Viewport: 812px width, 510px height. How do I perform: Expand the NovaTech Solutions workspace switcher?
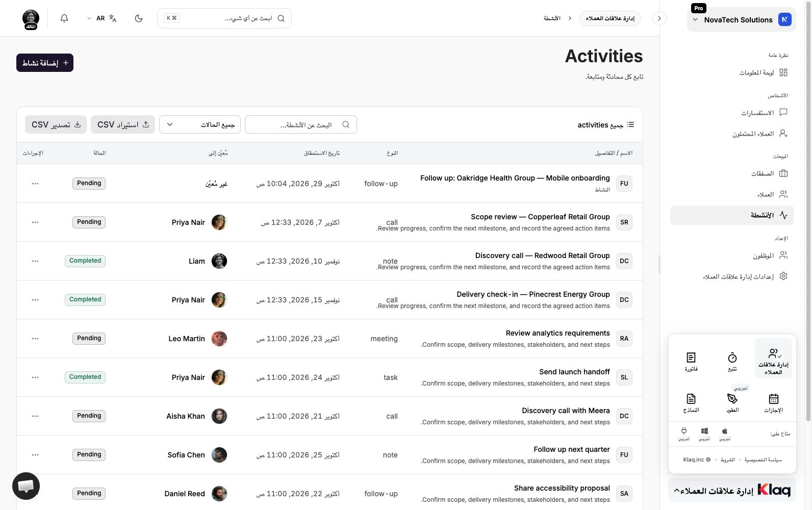(x=741, y=20)
